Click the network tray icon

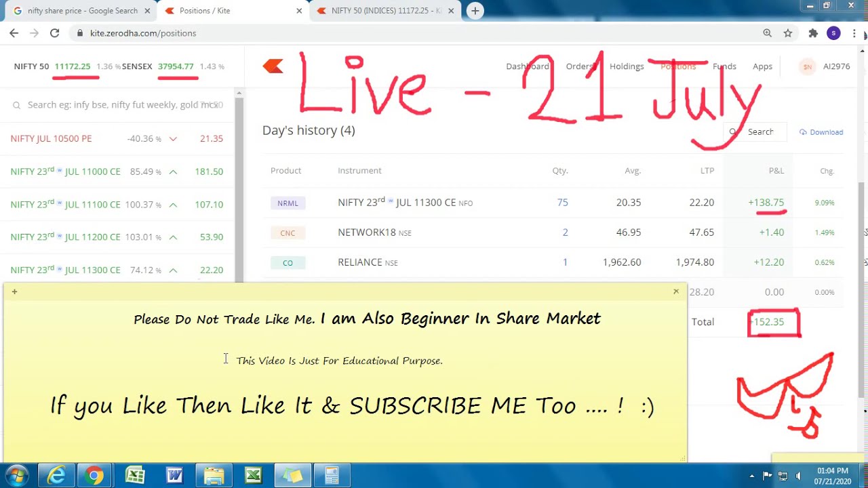coord(783,476)
